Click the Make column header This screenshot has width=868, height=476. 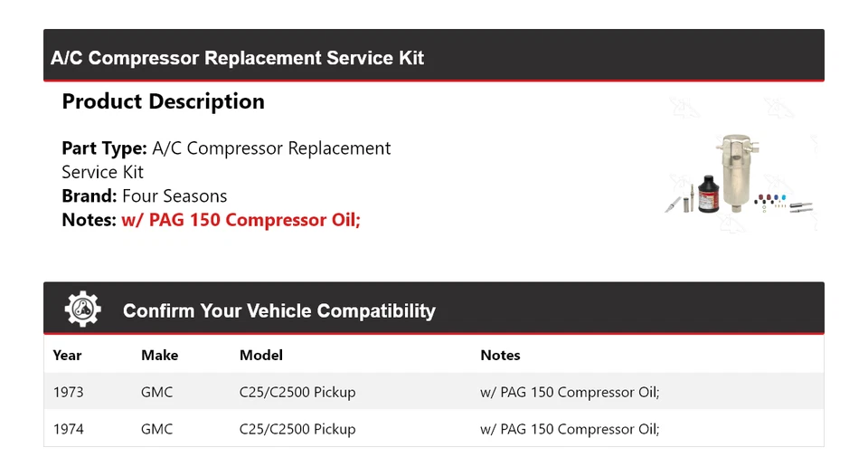point(159,355)
